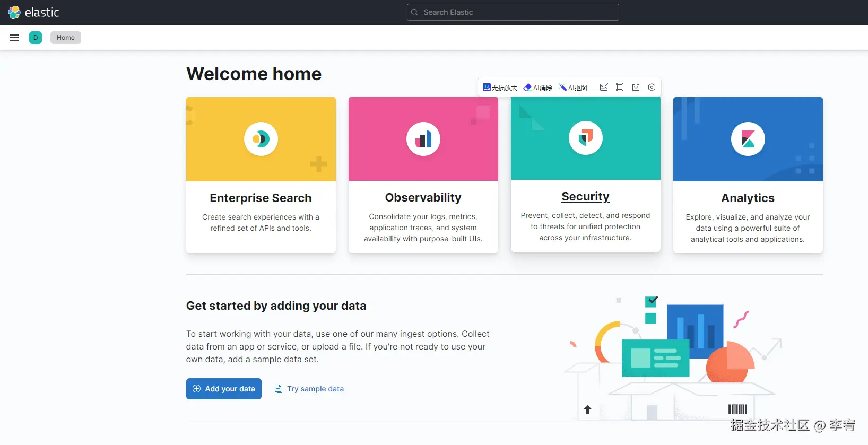
Task: Click the Enterprise Search description text
Action: (x=261, y=223)
